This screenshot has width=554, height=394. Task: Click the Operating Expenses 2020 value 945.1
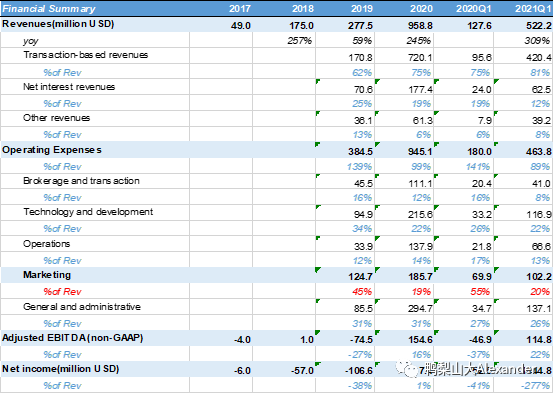click(x=420, y=152)
